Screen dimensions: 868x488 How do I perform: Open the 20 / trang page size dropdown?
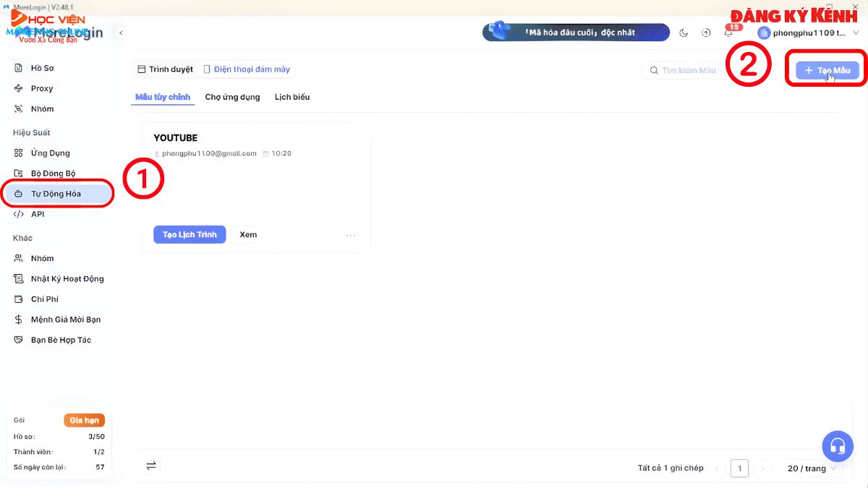[x=808, y=468]
